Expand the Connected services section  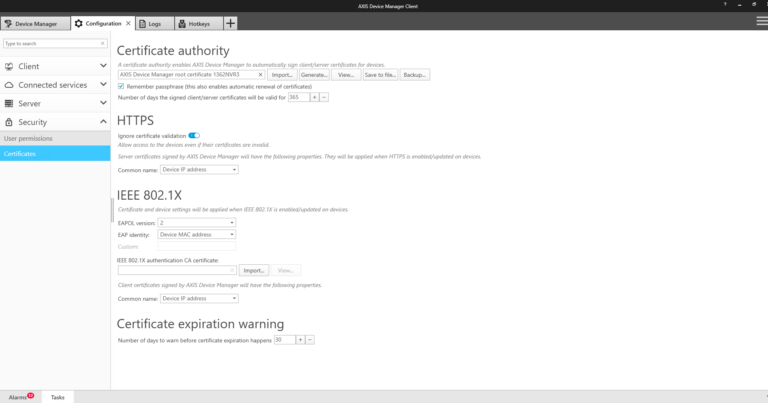tap(103, 85)
